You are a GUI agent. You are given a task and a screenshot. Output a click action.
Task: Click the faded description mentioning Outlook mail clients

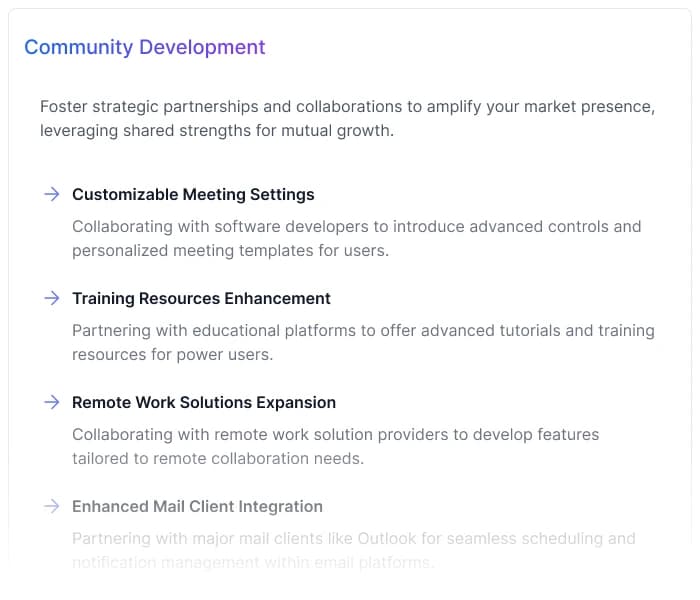pyautogui.click(x=353, y=550)
